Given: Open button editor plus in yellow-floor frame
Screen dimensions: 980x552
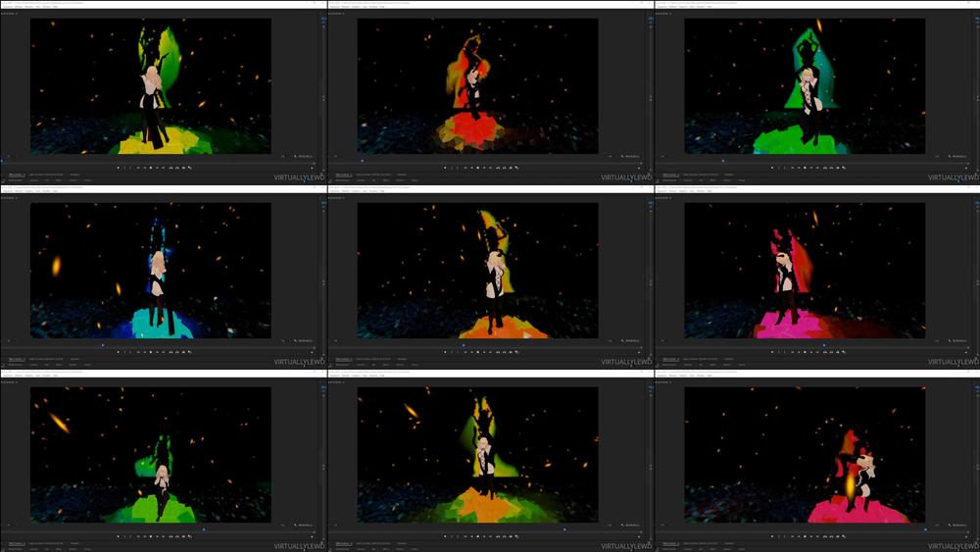Looking at the screenshot, I should pyautogui.click(x=312, y=168).
